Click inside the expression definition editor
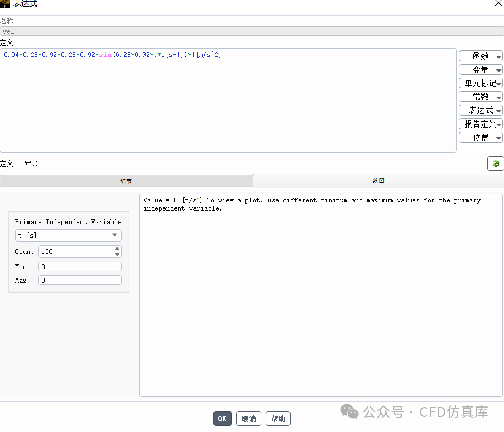This screenshot has width=504, height=432. (228, 100)
